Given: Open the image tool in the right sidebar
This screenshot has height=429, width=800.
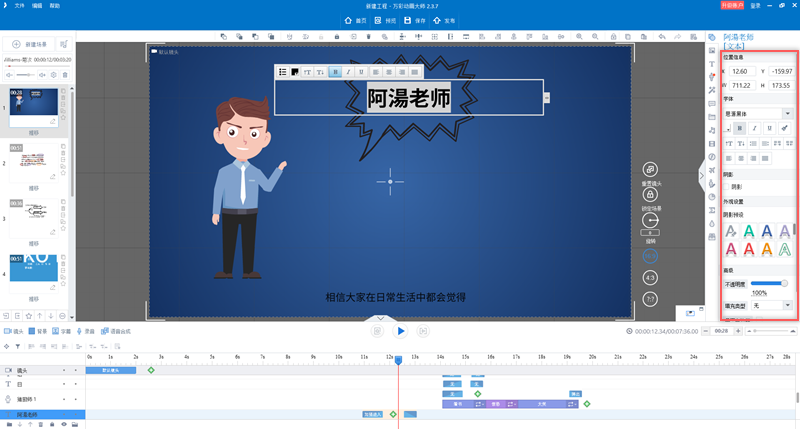Looking at the screenshot, I should [x=712, y=51].
